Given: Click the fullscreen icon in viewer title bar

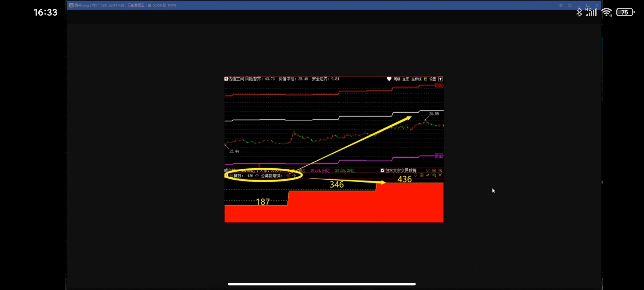Looking at the screenshot, I should click(x=570, y=5).
